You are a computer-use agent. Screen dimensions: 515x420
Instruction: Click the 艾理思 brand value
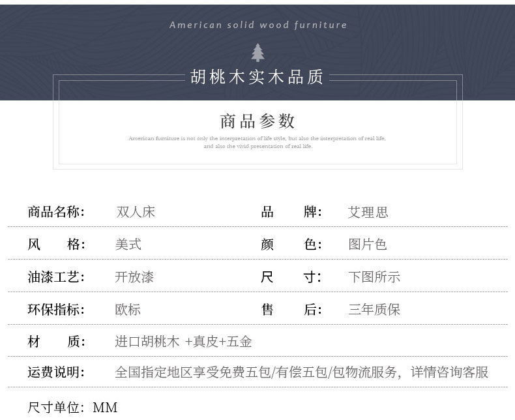tap(368, 212)
